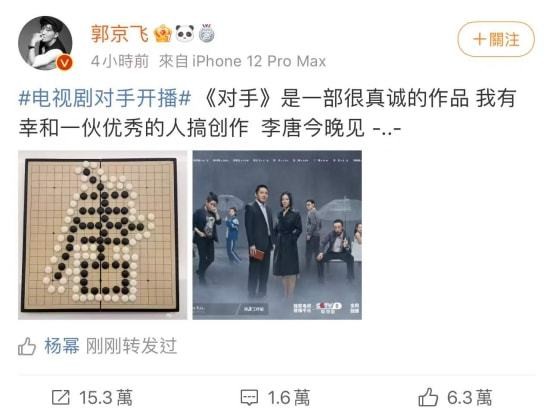This screenshot has width=554, height=419.
Task: Tap the repost share icon
Action: point(61,397)
